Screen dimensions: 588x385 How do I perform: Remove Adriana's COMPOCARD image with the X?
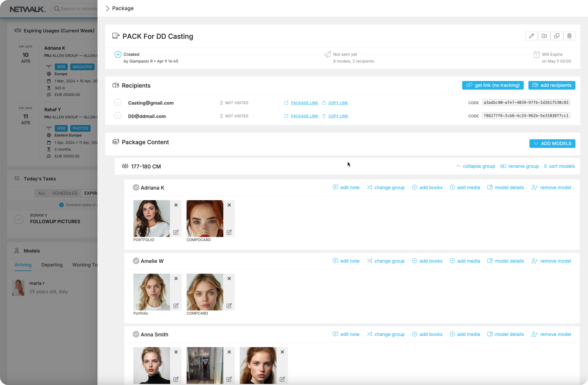(229, 205)
